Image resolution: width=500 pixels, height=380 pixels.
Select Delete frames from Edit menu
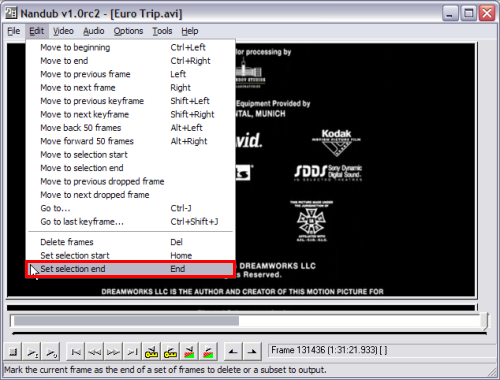click(x=130, y=242)
